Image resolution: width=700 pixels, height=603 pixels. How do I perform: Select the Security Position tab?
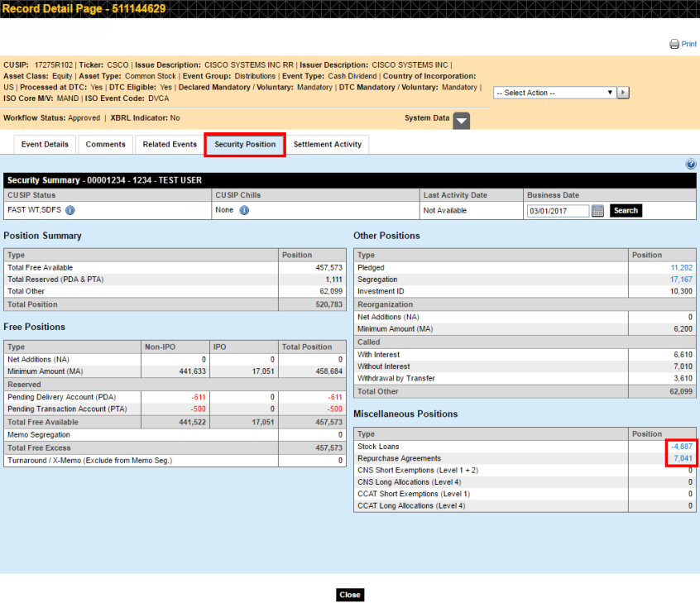coord(245,144)
